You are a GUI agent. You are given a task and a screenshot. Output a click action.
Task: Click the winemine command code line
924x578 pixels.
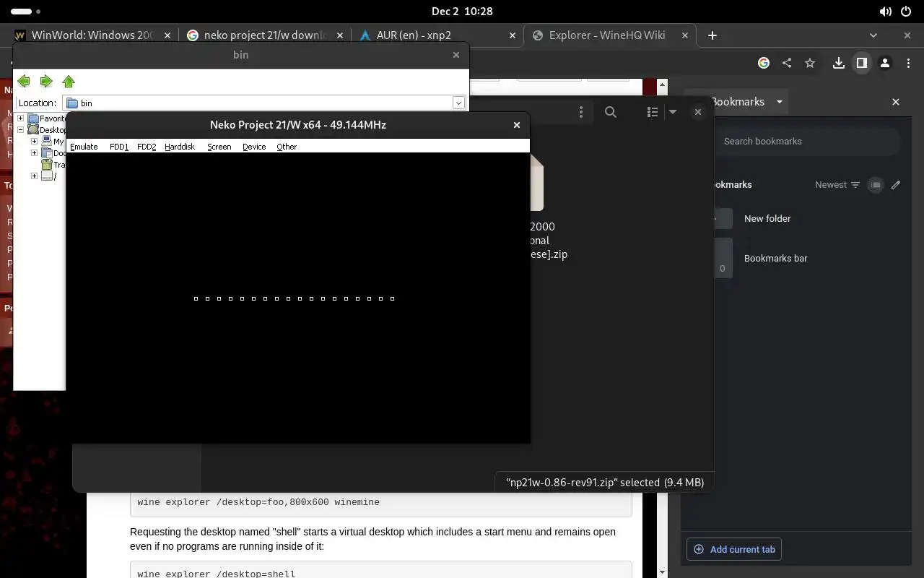[x=258, y=502]
